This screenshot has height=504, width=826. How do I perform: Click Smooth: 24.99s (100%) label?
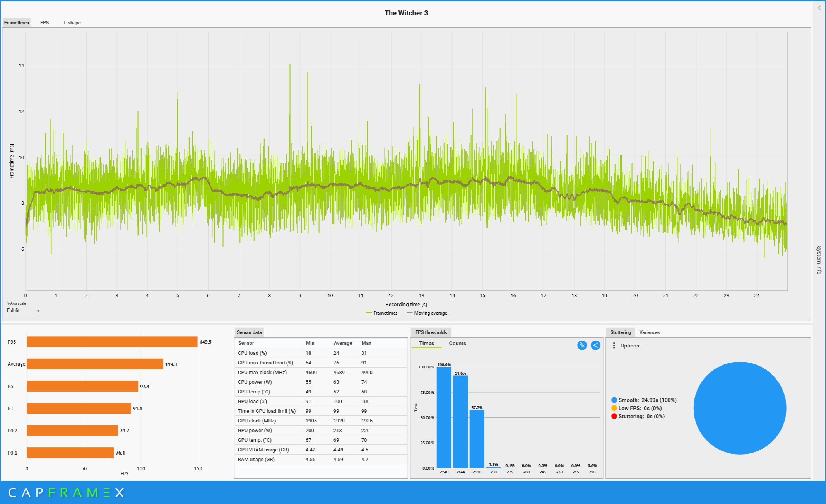click(647, 400)
